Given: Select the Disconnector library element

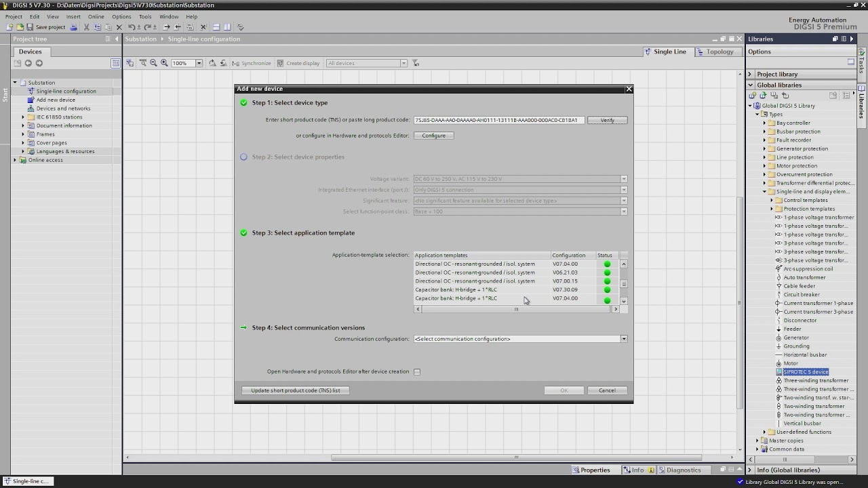Looking at the screenshot, I should click(800, 321).
